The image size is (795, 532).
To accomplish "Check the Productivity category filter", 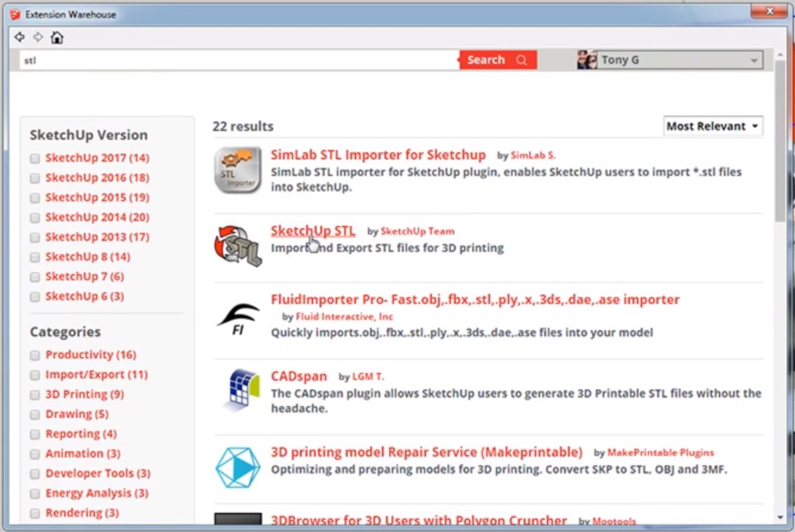I will click(35, 355).
